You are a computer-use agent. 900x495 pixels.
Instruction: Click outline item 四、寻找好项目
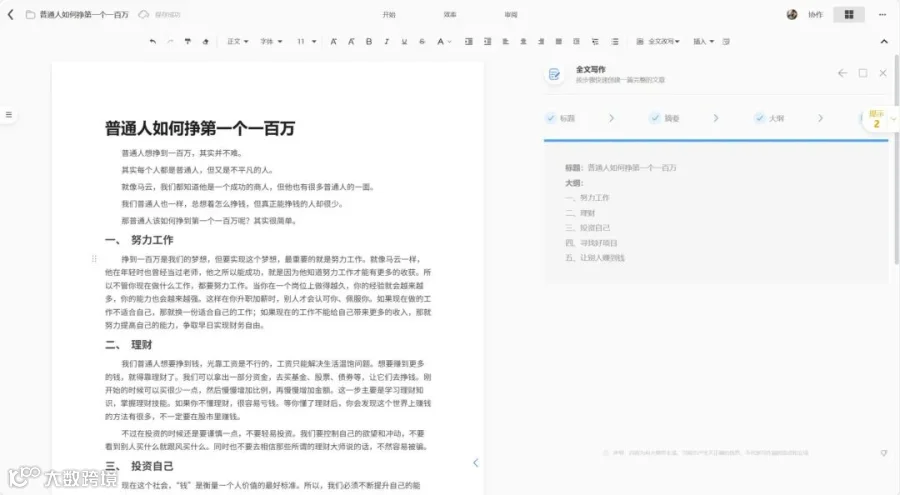[x=591, y=243]
